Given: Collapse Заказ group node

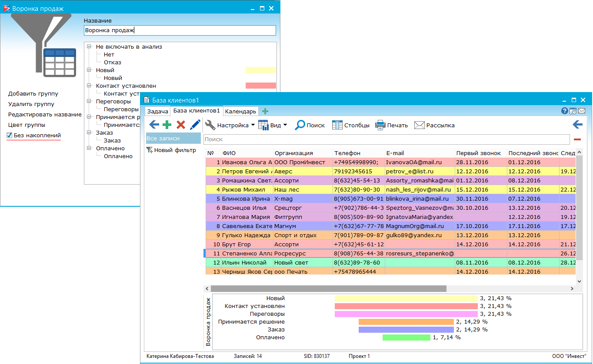Looking at the screenshot, I should 90,132.
